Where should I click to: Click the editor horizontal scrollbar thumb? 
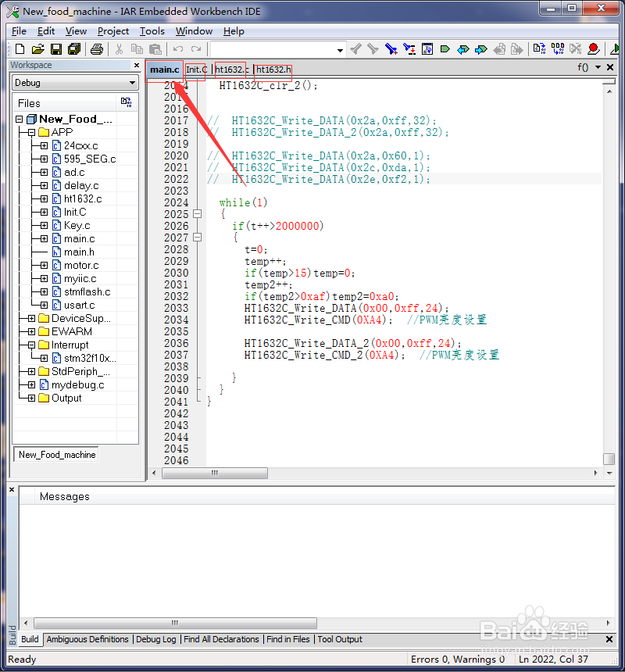coord(215,474)
